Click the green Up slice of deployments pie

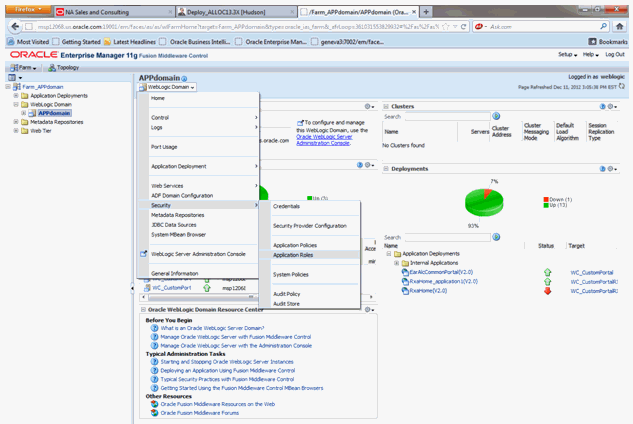click(482, 204)
